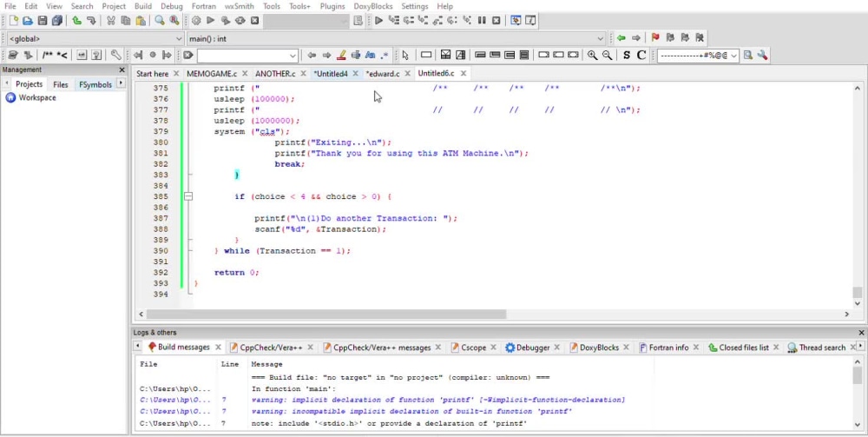
Task: Click the Find magnifier icon
Action: pos(160,21)
